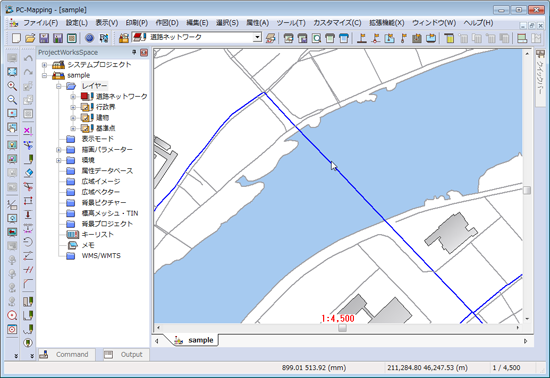The height and width of the screenshot is (378, 550).
Task: Click the magenta X delete tool
Action: 28,131
